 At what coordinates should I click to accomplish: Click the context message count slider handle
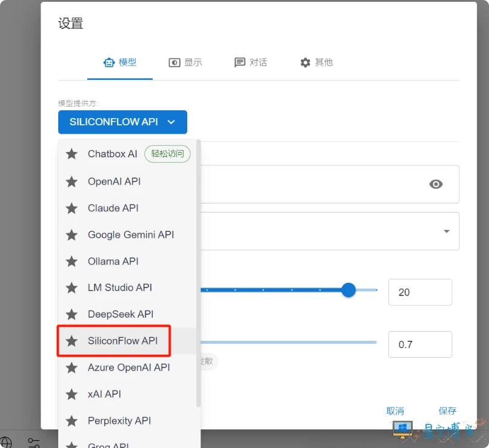[x=348, y=290]
